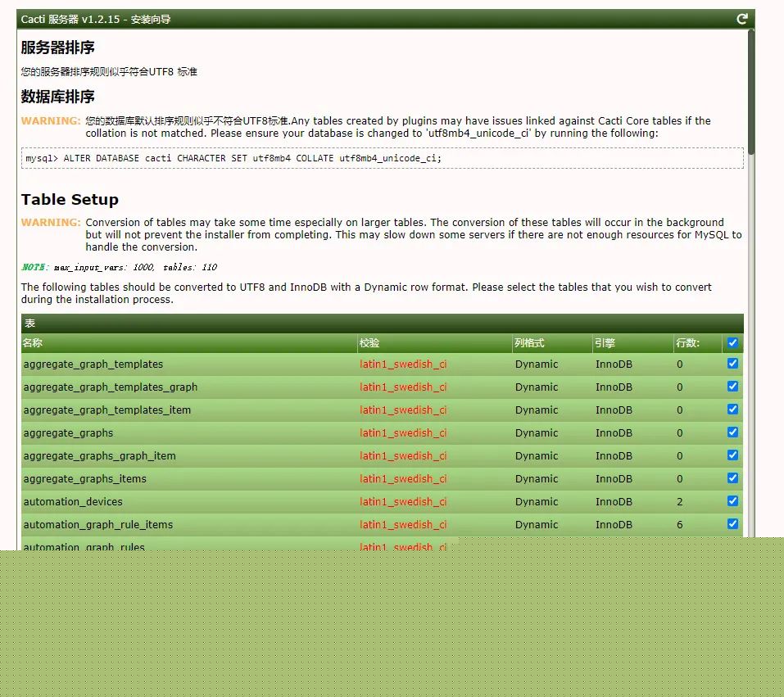
Task: Click the aggregate_graphs_items table name
Action: click(x=85, y=479)
